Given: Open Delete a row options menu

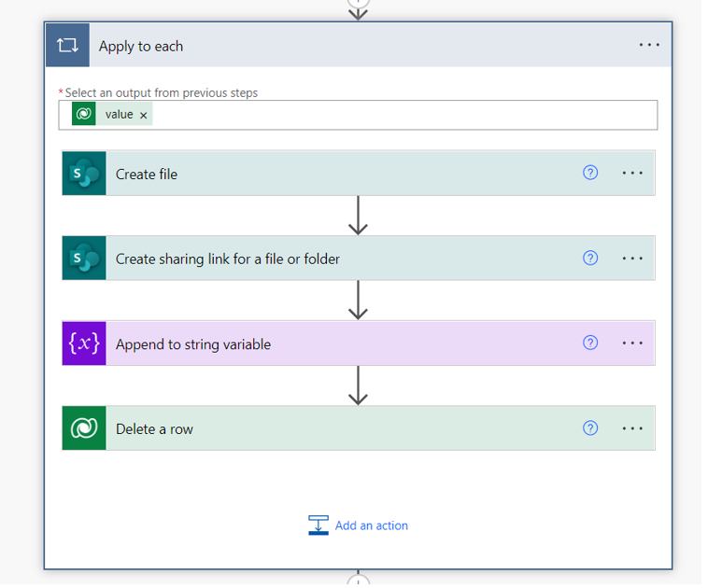Looking at the screenshot, I should (x=632, y=428).
